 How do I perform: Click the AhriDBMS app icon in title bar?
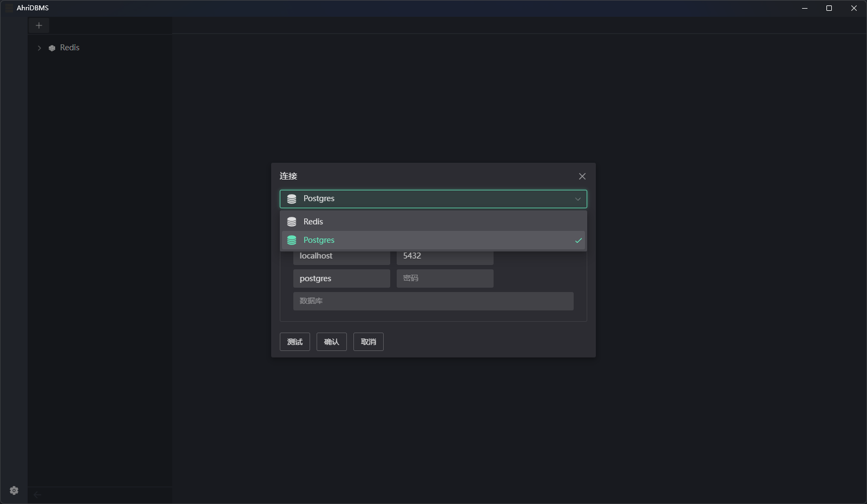[9, 8]
